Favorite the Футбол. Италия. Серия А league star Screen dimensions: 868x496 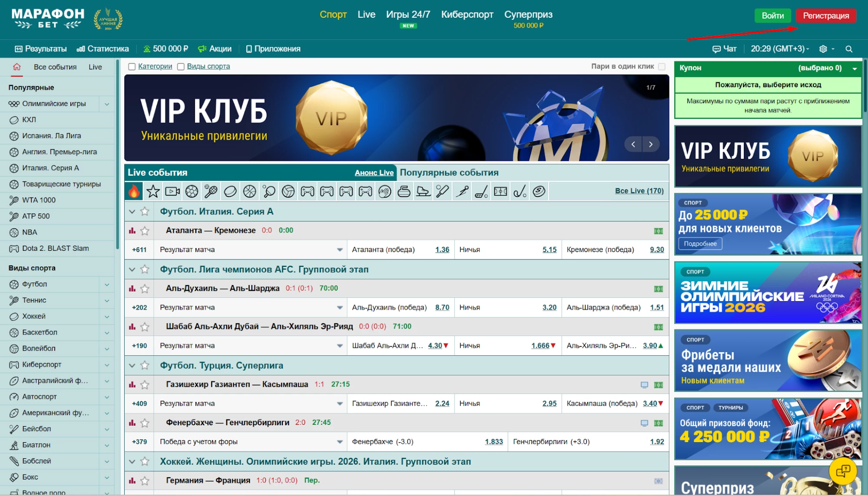pyautogui.click(x=145, y=211)
